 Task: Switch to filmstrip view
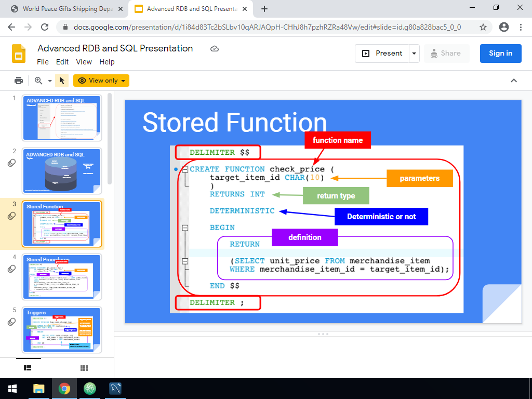pos(28,368)
